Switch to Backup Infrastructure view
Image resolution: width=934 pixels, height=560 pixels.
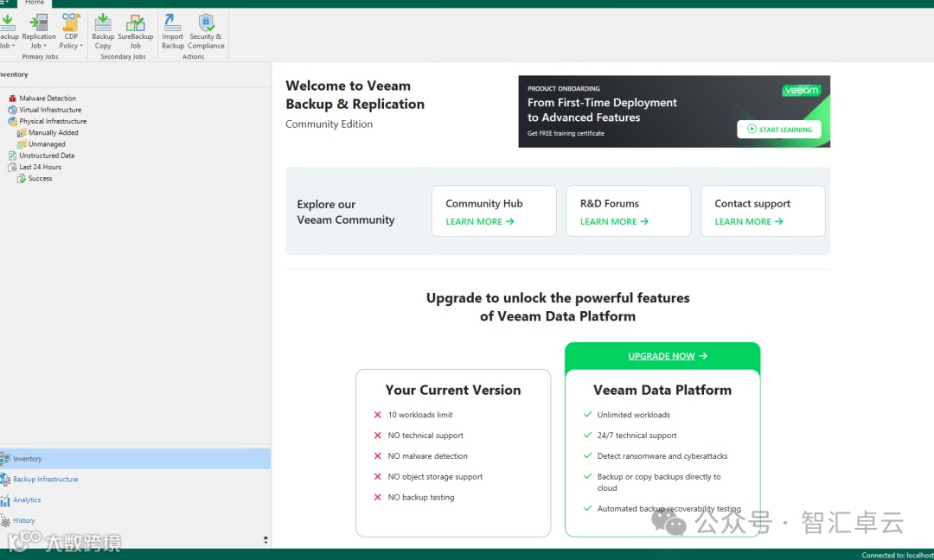(135, 479)
